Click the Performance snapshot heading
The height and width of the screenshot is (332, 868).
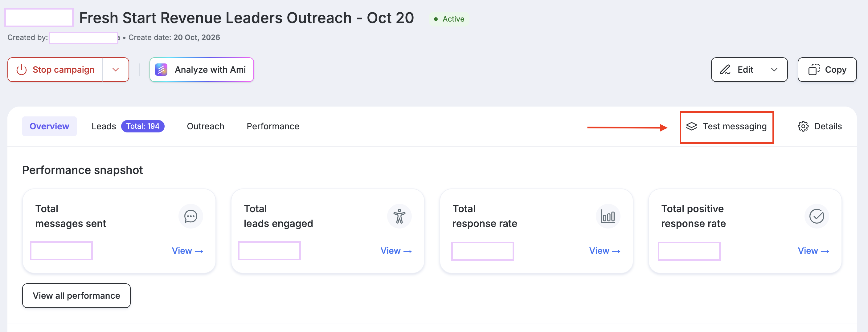[83, 170]
